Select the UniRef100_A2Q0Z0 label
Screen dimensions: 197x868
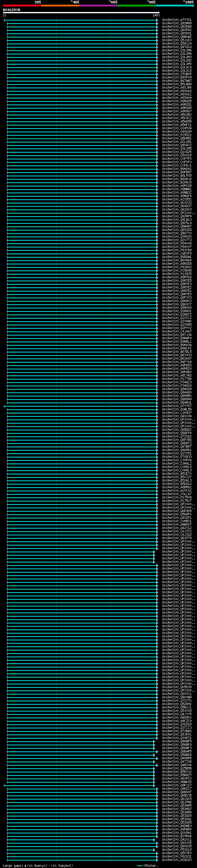point(176,860)
